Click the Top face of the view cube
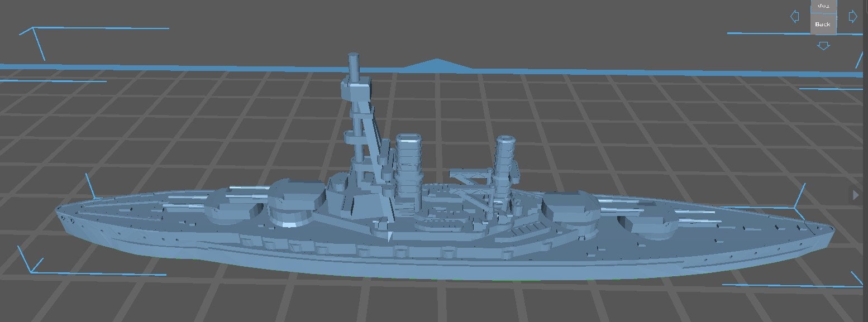Viewport: 868px width, 322px height. point(823,5)
